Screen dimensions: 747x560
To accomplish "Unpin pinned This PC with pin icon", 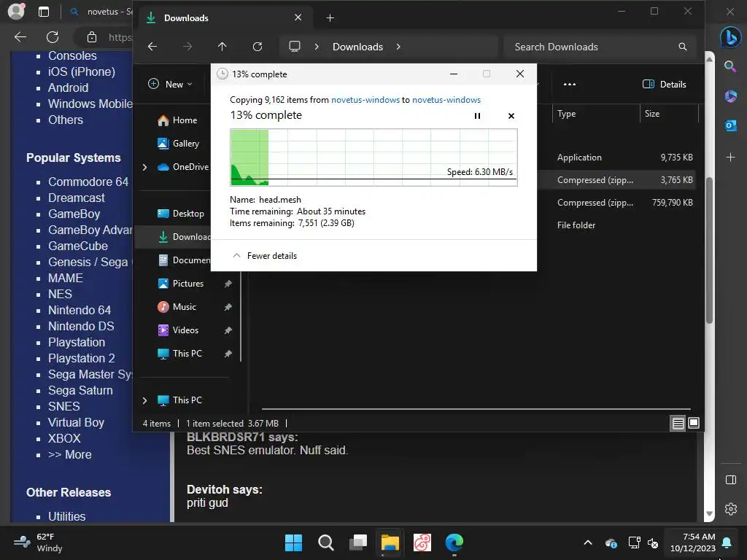I will point(228,354).
